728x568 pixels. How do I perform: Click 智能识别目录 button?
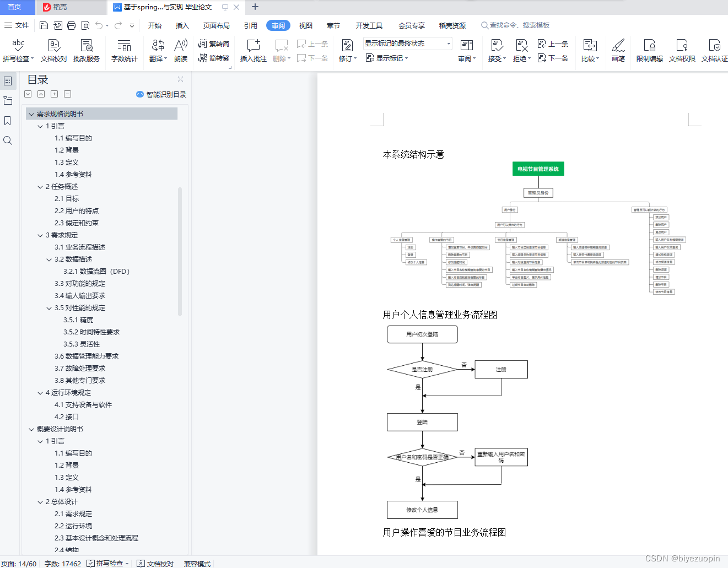(161, 94)
